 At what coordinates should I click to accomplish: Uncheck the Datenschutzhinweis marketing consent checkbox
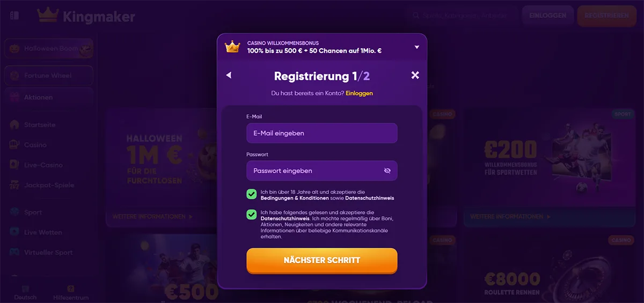251,215
